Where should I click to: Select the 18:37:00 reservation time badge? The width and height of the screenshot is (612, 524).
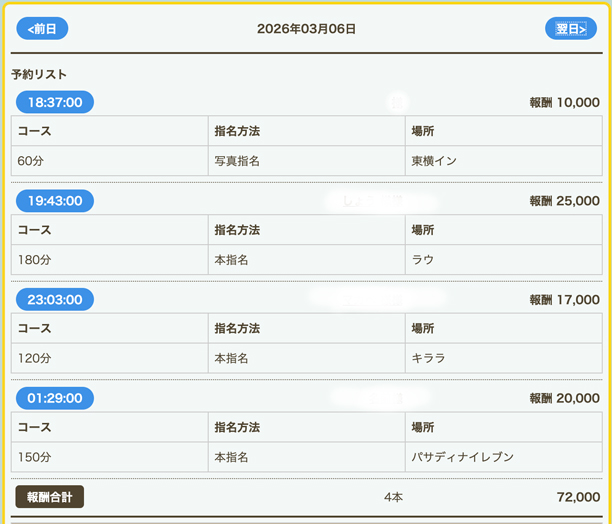coord(55,102)
